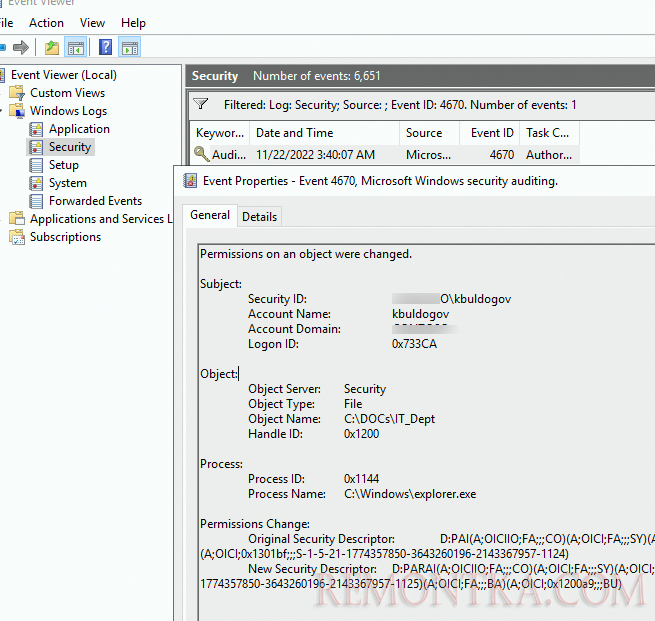
Task: Click the forward arrow toolbar icon
Action: pyautogui.click(x=21, y=47)
